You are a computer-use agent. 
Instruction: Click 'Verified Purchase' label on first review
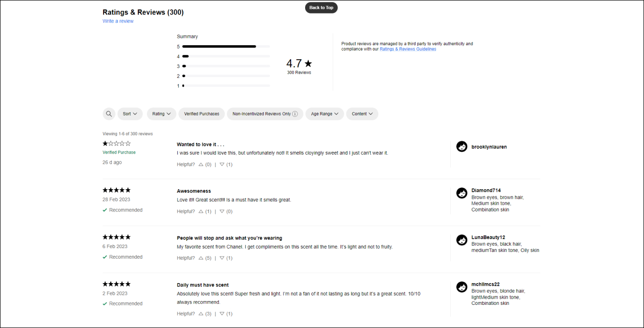[119, 152]
